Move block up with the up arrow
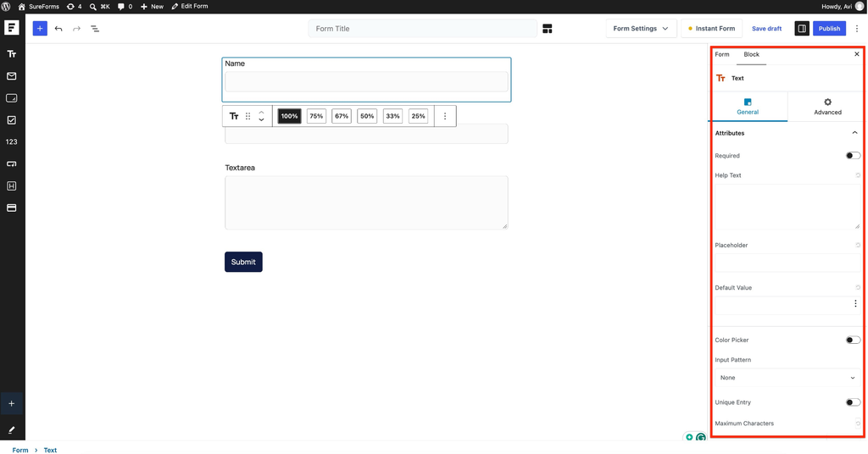This screenshot has width=868, height=454. coord(261,113)
